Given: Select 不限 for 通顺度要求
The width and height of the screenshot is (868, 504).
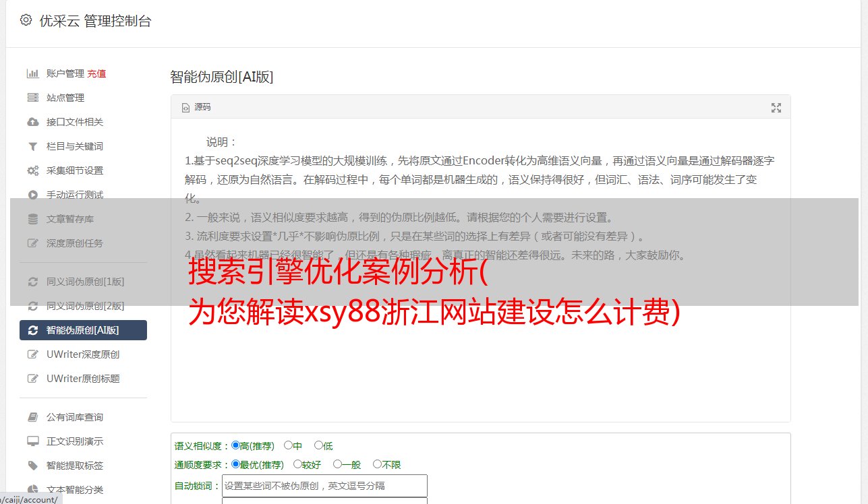Looking at the screenshot, I should coord(377,464).
